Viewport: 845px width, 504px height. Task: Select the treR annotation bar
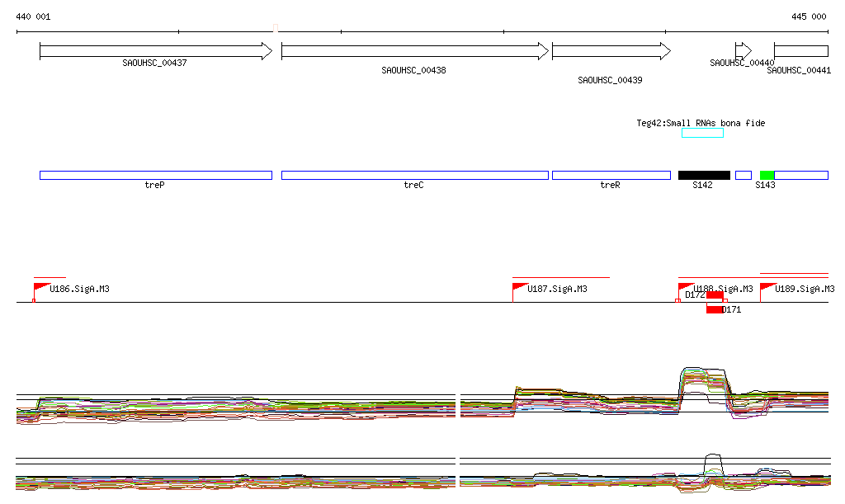(611, 175)
